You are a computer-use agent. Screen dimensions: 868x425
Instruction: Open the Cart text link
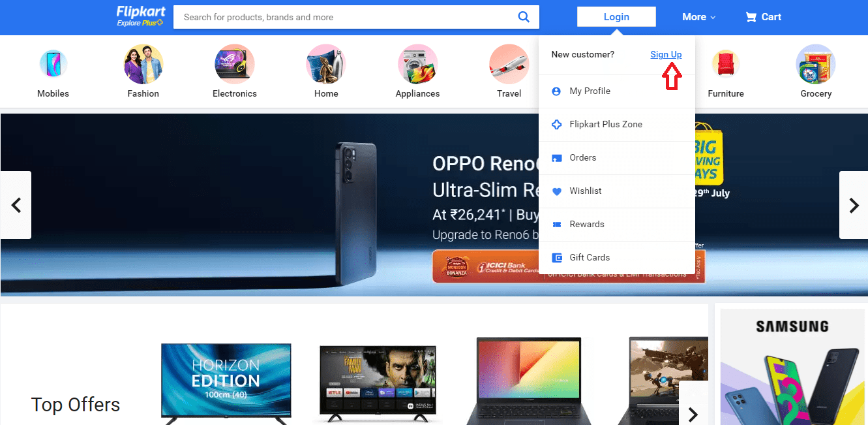771,17
